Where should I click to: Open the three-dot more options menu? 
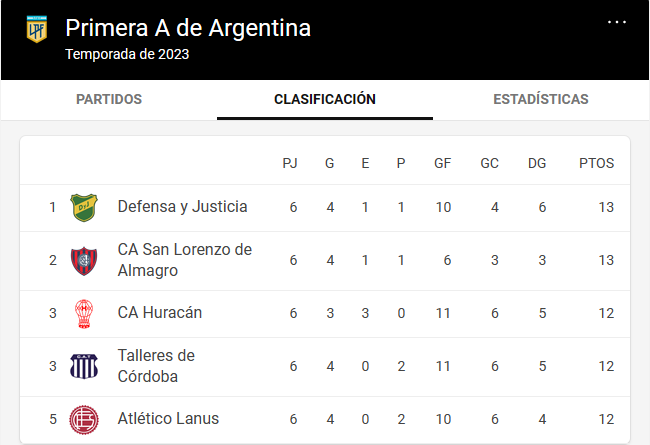(616, 22)
